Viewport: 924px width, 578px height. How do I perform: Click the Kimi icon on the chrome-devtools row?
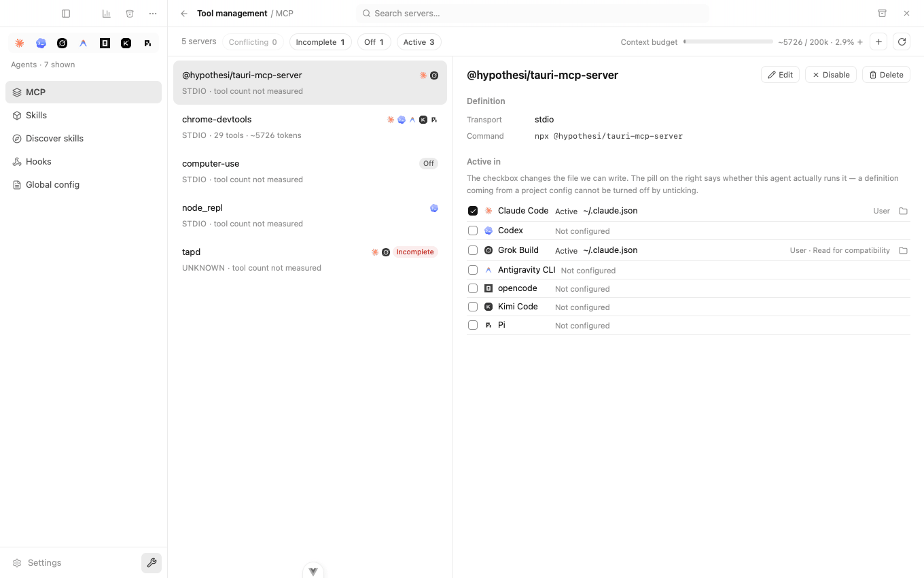click(423, 120)
